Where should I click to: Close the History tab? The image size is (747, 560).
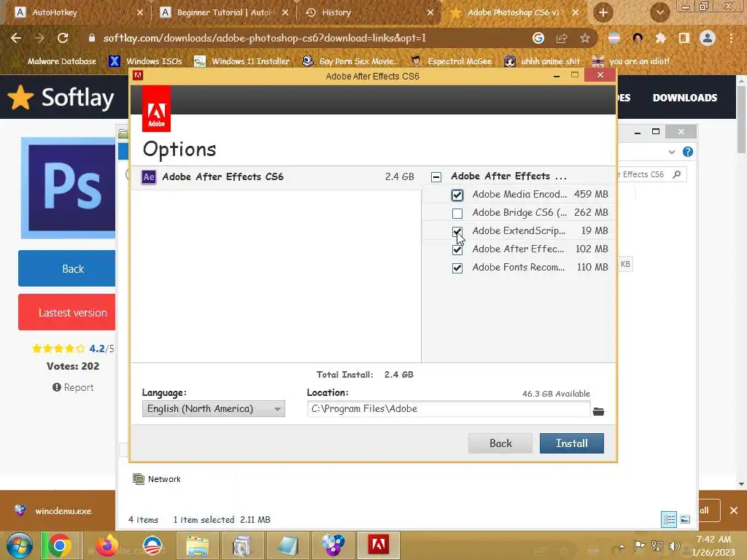pos(430,12)
